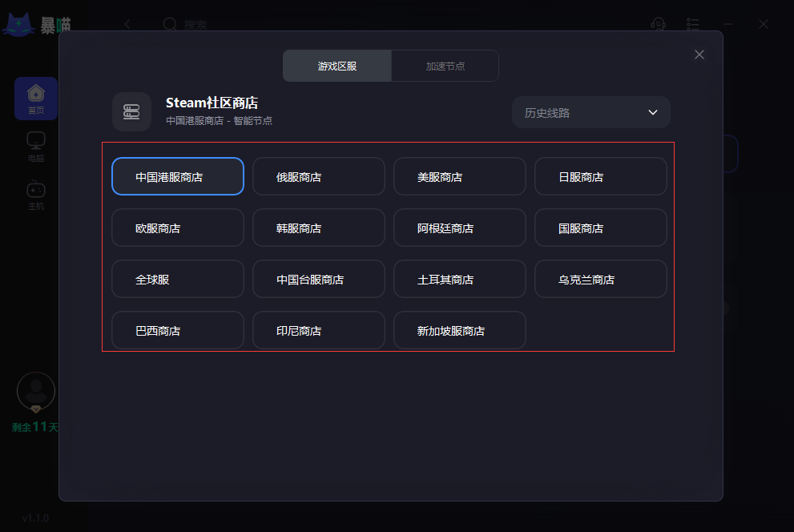Click the back arrow in top bar

click(x=127, y=24)
